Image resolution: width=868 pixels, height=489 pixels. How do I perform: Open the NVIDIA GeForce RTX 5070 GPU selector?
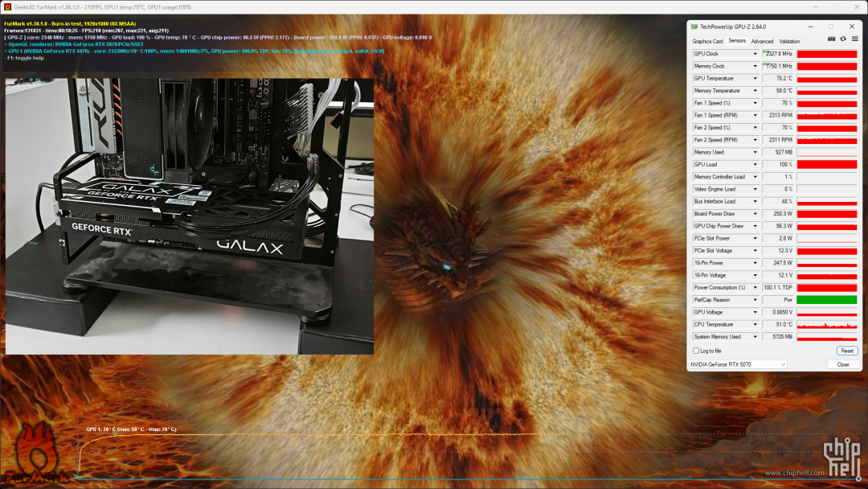tap(738, 364)
